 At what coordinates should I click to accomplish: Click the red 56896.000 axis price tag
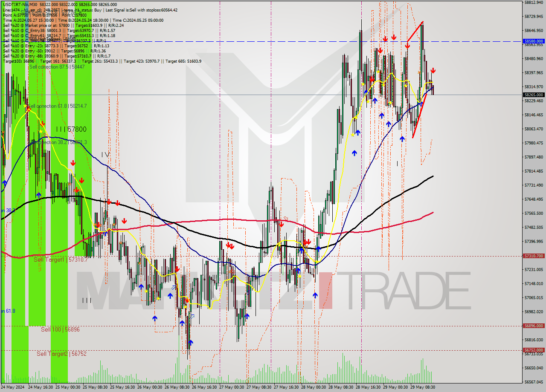[534, 326]
